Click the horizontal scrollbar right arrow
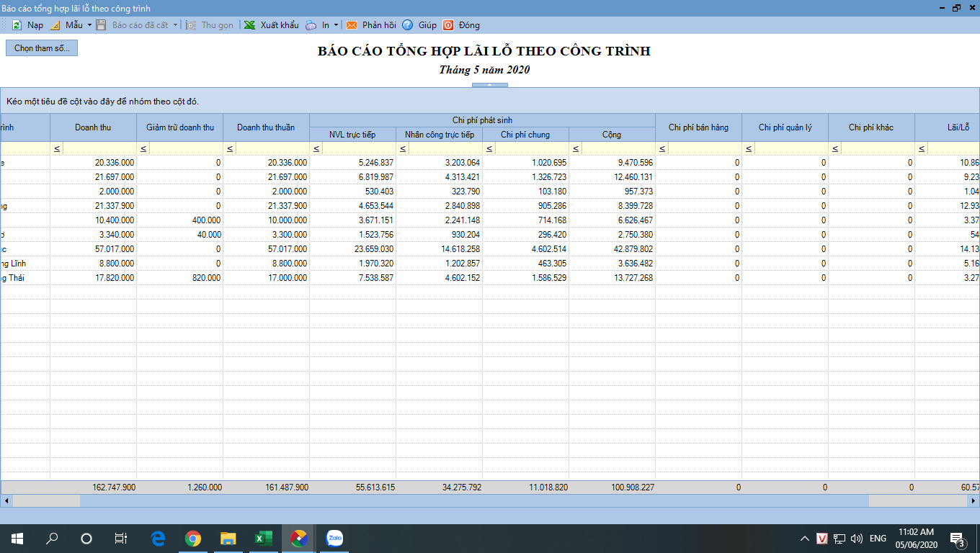This screenshot has height=553, width=980. pyautogui.click(x=974, y=500)
